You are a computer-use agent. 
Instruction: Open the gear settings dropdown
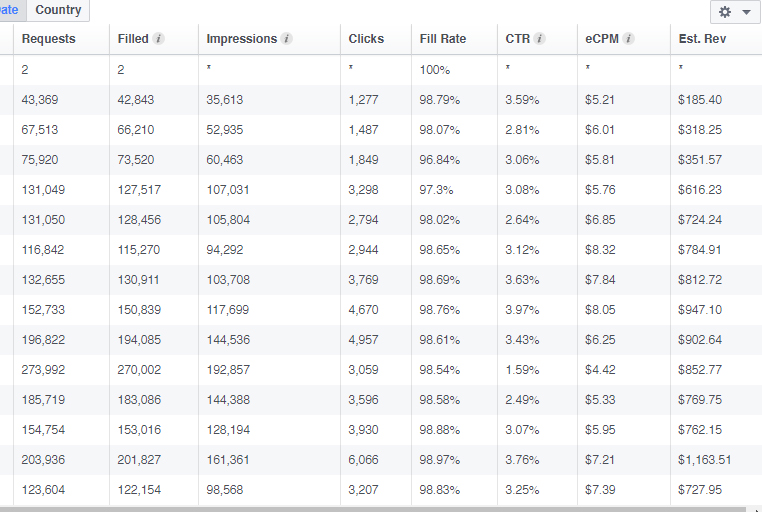(x=736, y=12)
